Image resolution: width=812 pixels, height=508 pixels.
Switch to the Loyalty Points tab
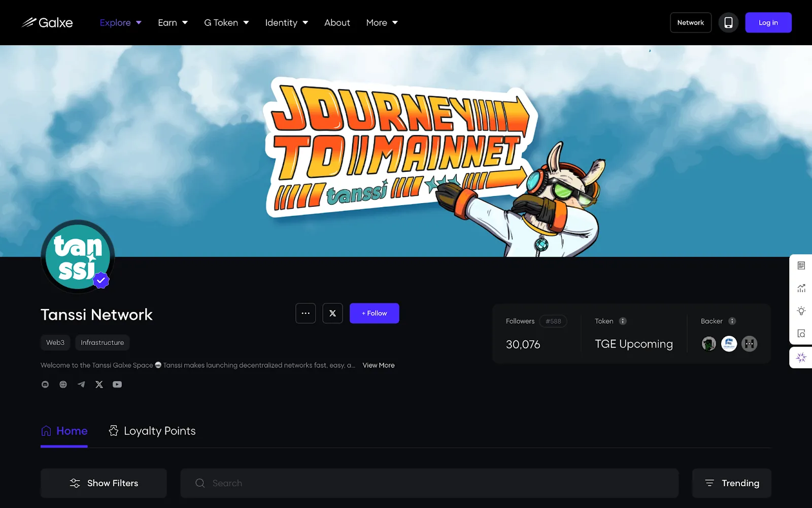tap(152, 431)
